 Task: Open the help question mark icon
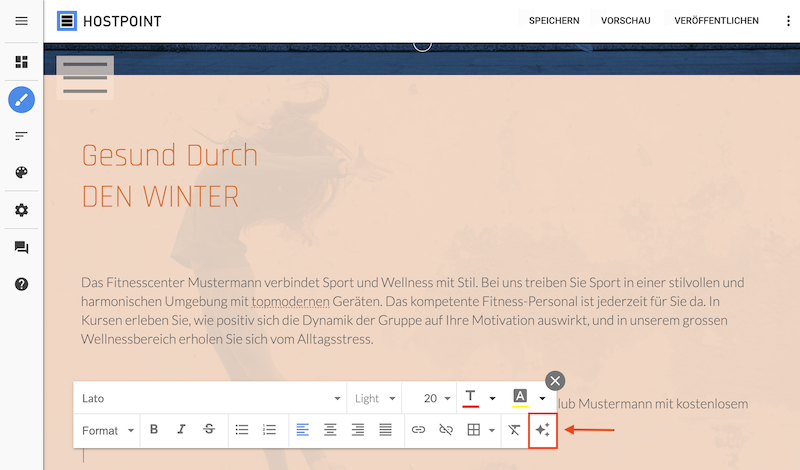click(x=21, y=284)
